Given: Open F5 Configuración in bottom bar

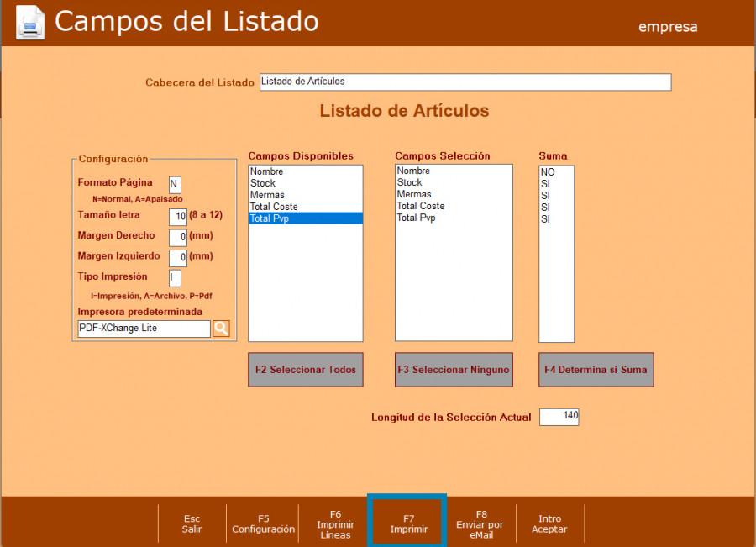Looking at the screenshot, I should [263, 524].
